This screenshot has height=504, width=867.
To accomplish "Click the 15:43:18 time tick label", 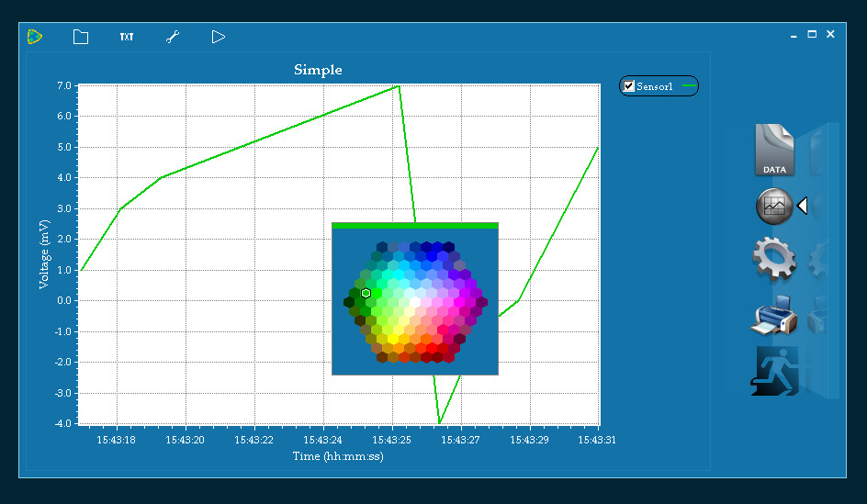I will [116, 440].
